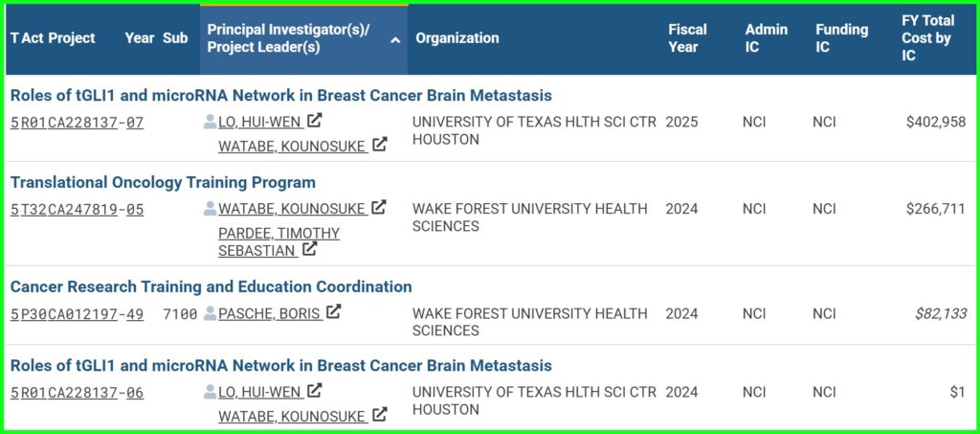Click project number 5T32CA247819-05

point(77,210)
